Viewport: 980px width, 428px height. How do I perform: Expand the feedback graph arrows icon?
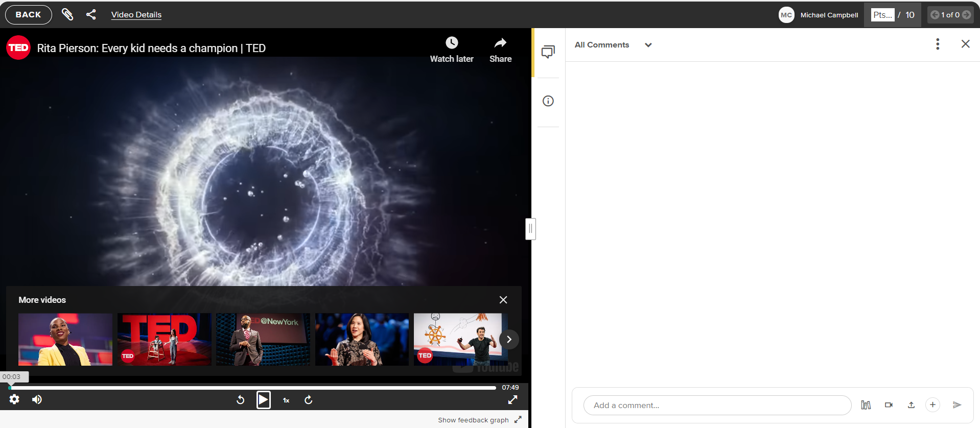518,419
